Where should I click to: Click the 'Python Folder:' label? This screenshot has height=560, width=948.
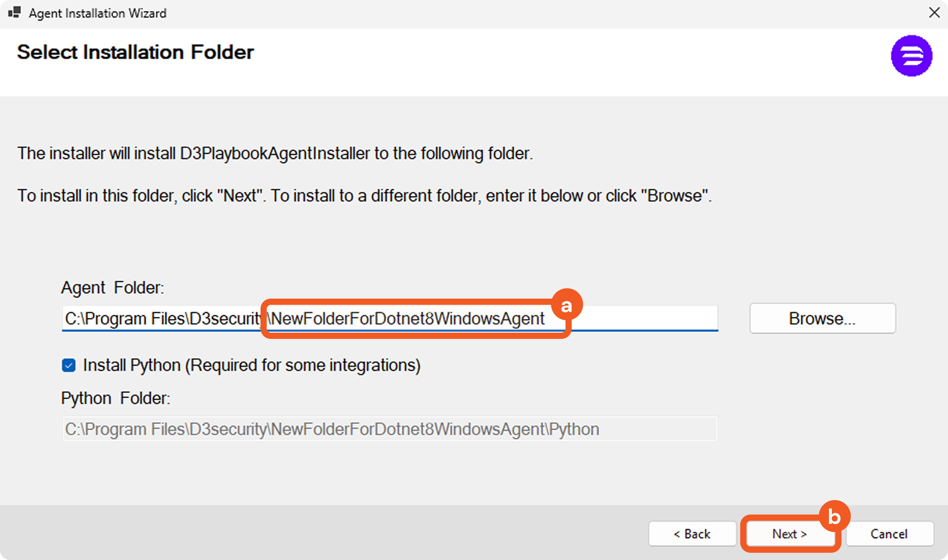pyautogui.click(x=116, y=398)
